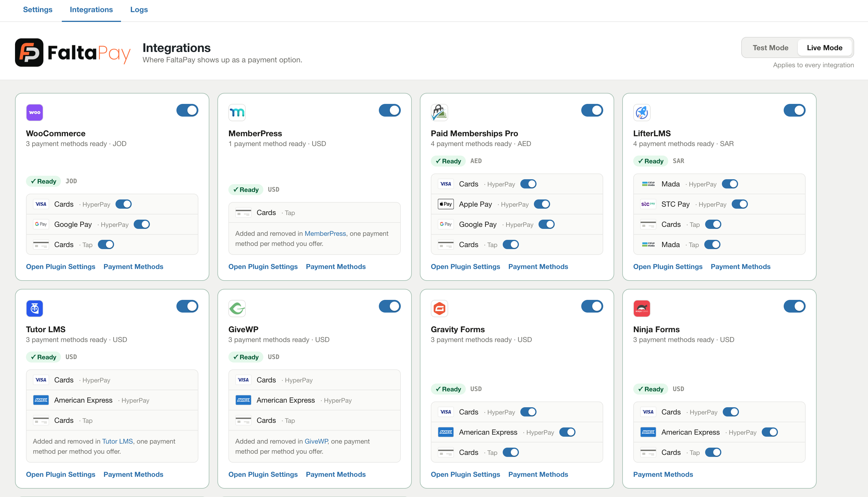Open Payment Methods for Ninja Forms
The height and width of the screenshot is (497, 868).
(663, 474)
